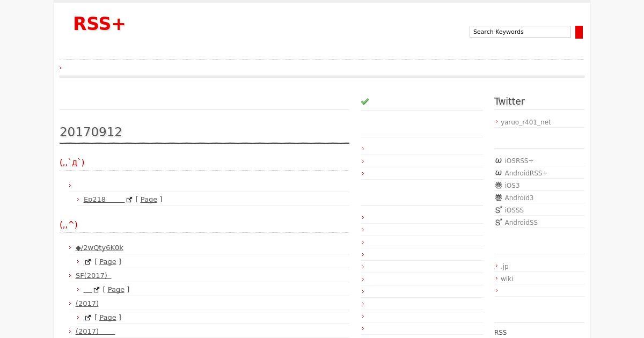The width and height of the screenshot is (644, 338).
Task: Open the external link icon beside Ep218
Action: pyautogui.click(x=129, y=200)
